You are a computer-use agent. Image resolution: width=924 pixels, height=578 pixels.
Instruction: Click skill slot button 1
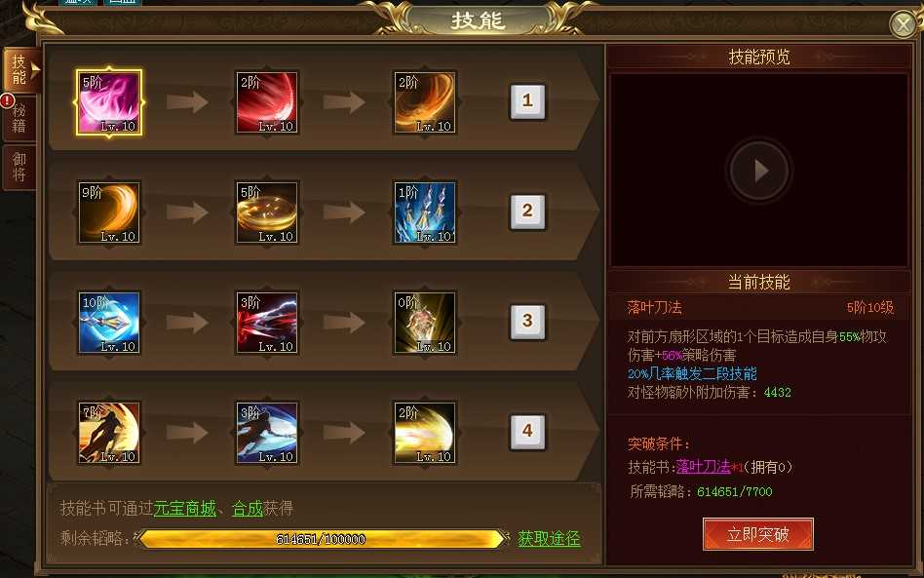527,101
